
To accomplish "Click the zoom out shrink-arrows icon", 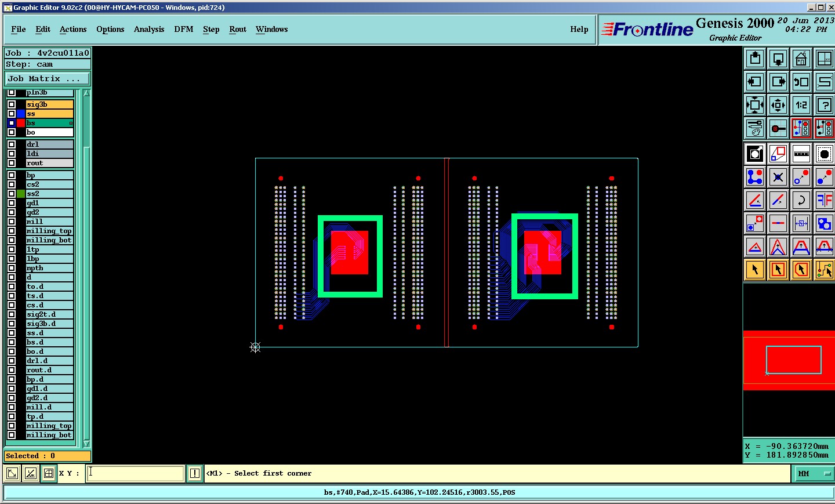I will 778,105.
